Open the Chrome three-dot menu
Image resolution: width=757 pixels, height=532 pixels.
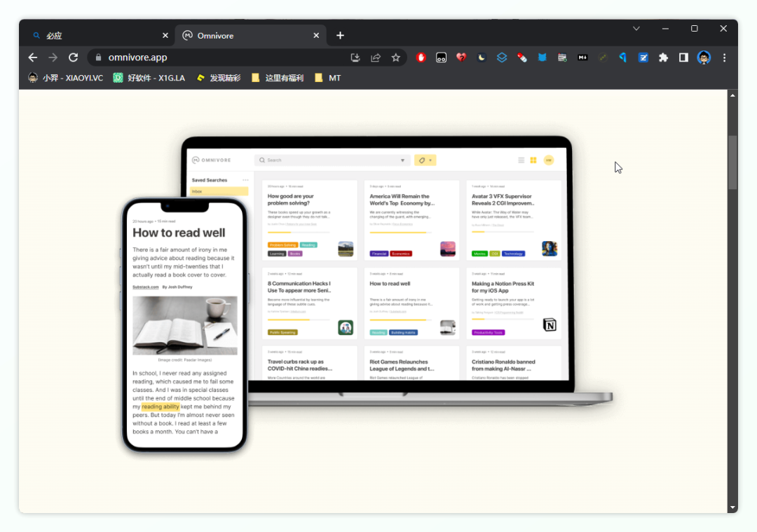[724, 57]
